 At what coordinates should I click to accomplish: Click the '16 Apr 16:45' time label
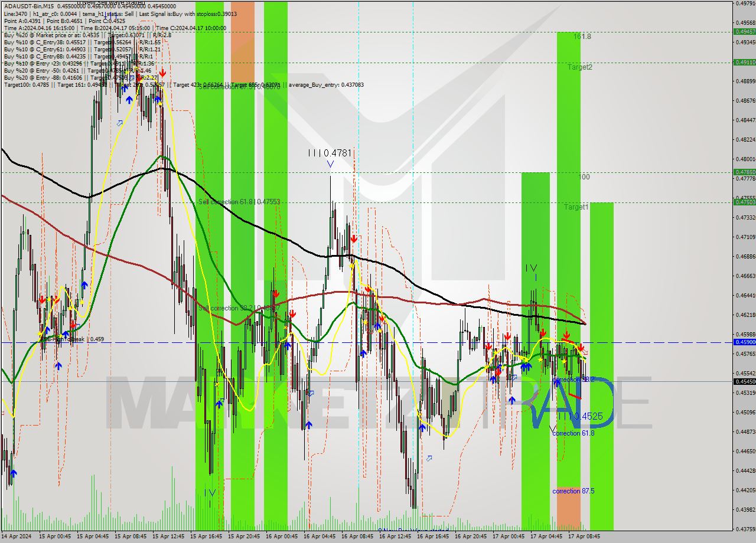pos(432,537)
